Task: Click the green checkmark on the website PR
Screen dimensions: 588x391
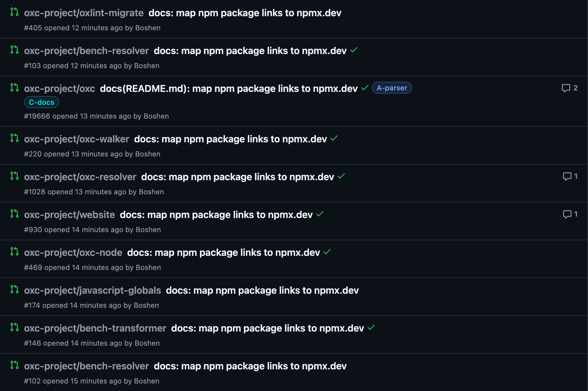Action: point(320,214)
